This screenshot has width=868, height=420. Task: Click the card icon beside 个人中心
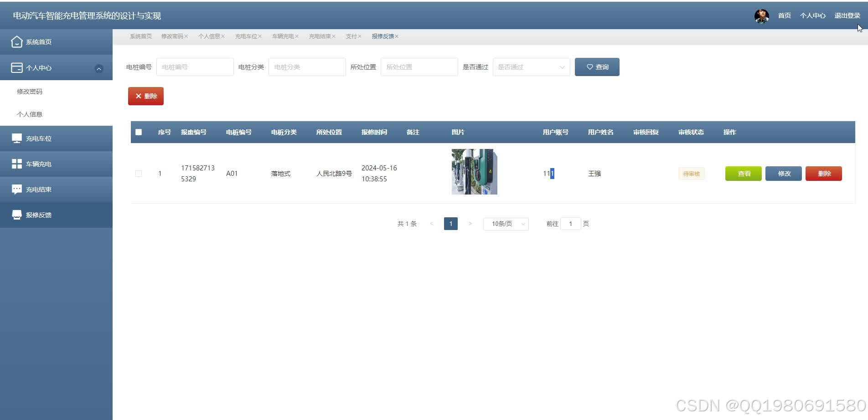click(16, 68)
